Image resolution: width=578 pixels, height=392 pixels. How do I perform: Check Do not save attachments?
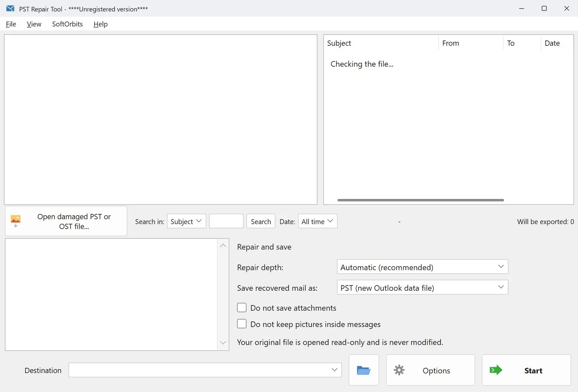pos(242,308)
